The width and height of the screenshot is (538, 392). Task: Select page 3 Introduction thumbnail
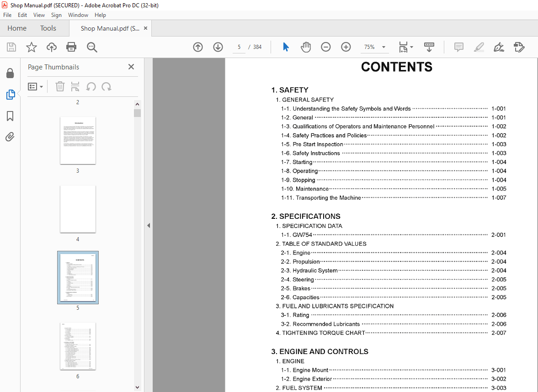point(78,140)
